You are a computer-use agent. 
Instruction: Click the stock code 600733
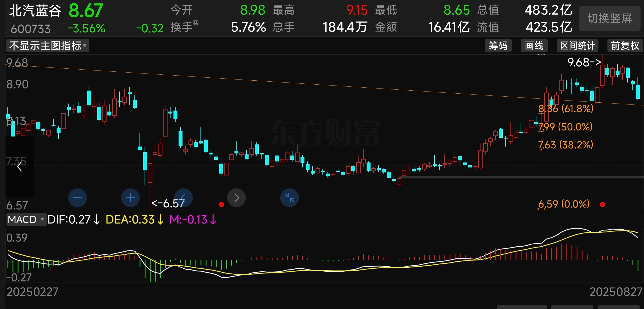click(30, 29)
